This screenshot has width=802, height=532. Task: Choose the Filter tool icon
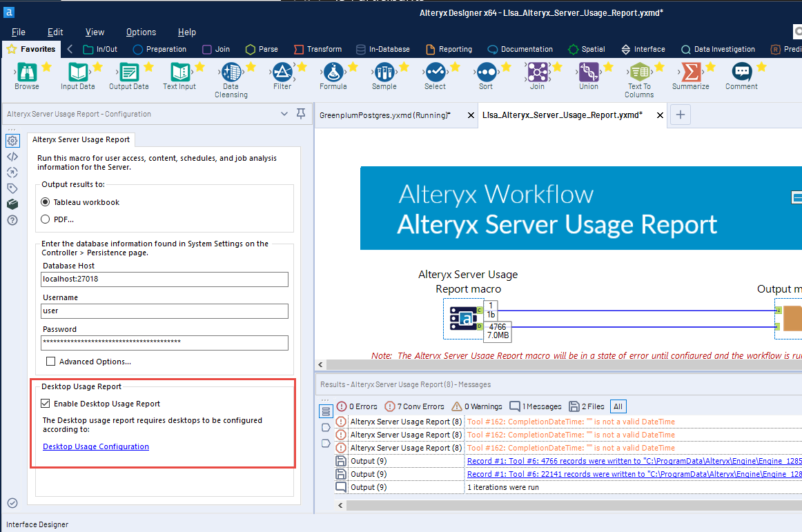tap(282, 72)
